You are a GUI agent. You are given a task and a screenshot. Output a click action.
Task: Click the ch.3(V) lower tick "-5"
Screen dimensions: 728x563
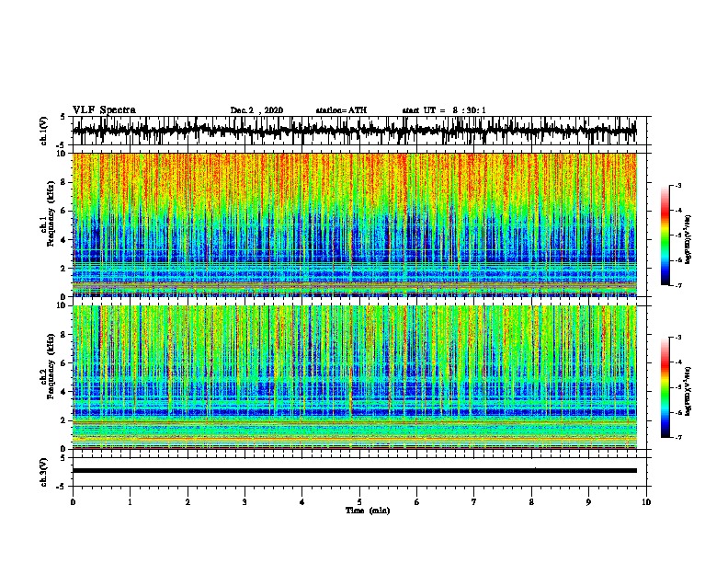[x=62, y=487]
